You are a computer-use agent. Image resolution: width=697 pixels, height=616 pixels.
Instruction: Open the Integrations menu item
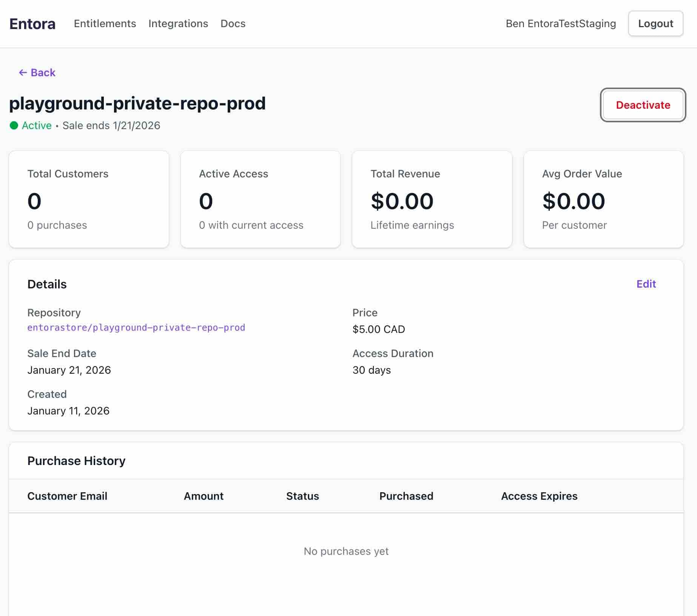178,23
